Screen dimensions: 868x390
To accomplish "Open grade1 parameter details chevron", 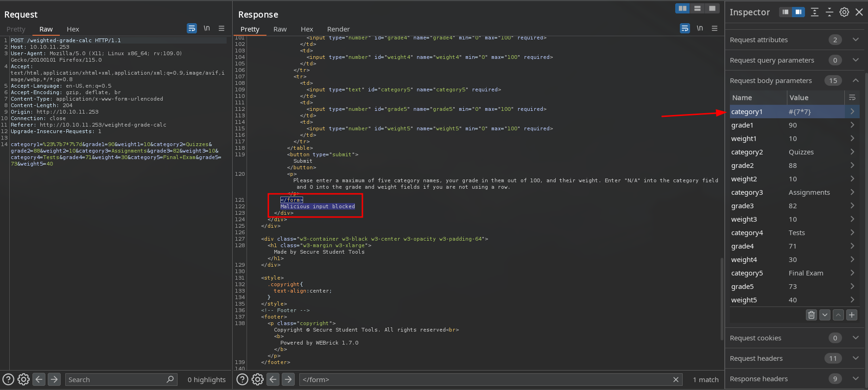I will point(852,125).
